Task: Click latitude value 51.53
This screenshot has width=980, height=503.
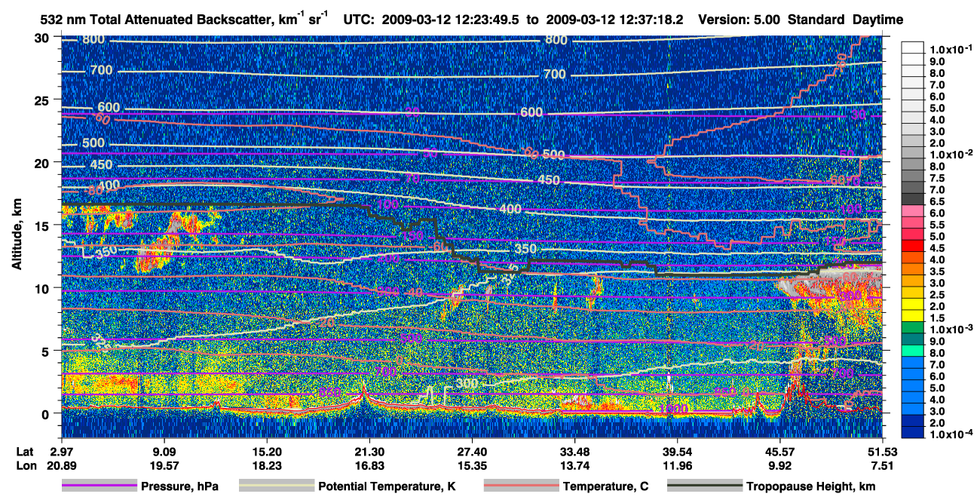Action: (882, 450)
